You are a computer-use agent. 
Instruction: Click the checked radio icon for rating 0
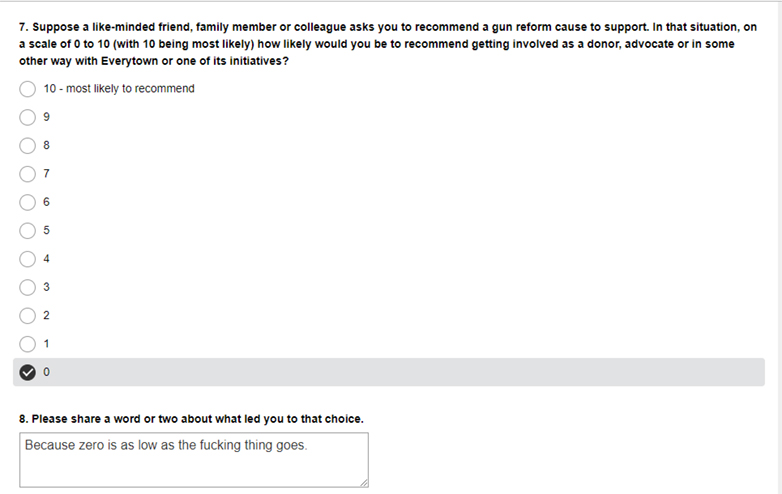tap(27, 372)
